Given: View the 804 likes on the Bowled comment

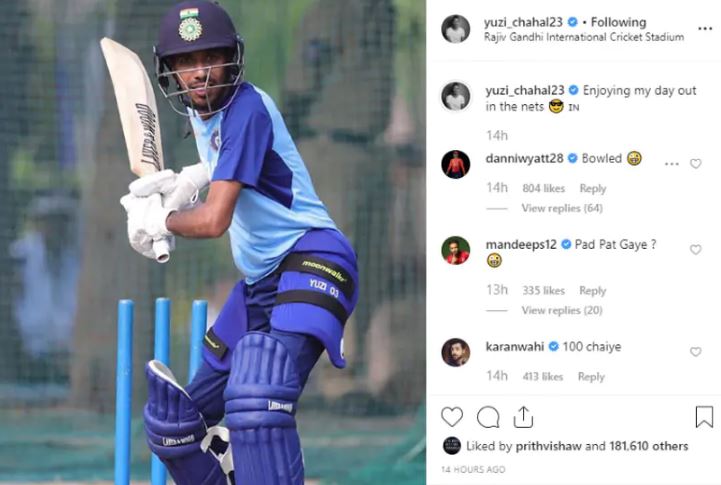Looking at the screenshot, I should 544,188.
